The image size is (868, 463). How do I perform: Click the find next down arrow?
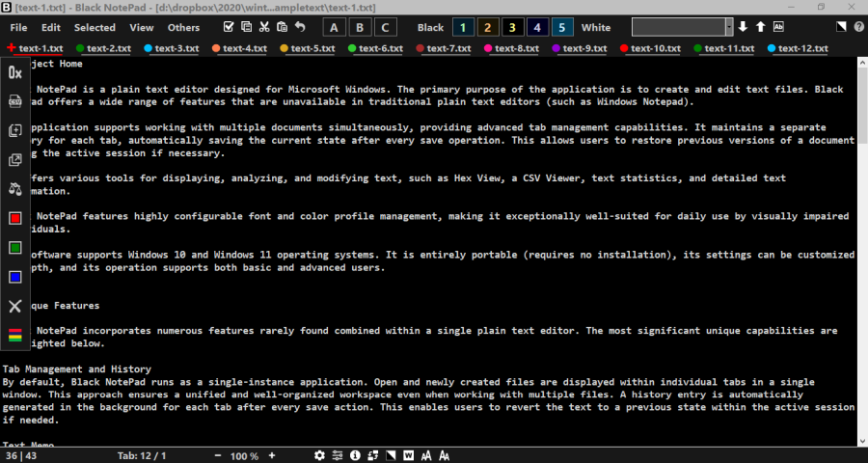point(743,27)
